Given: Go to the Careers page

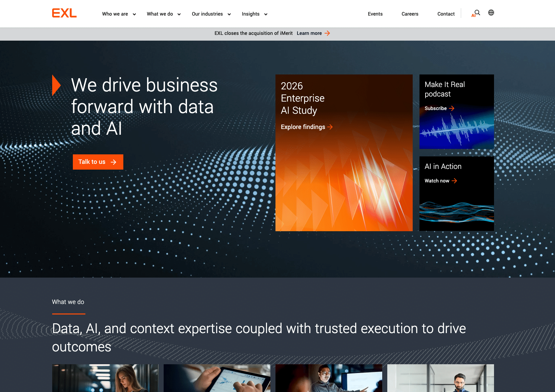Looking at the screenshot, I should 410,14.
